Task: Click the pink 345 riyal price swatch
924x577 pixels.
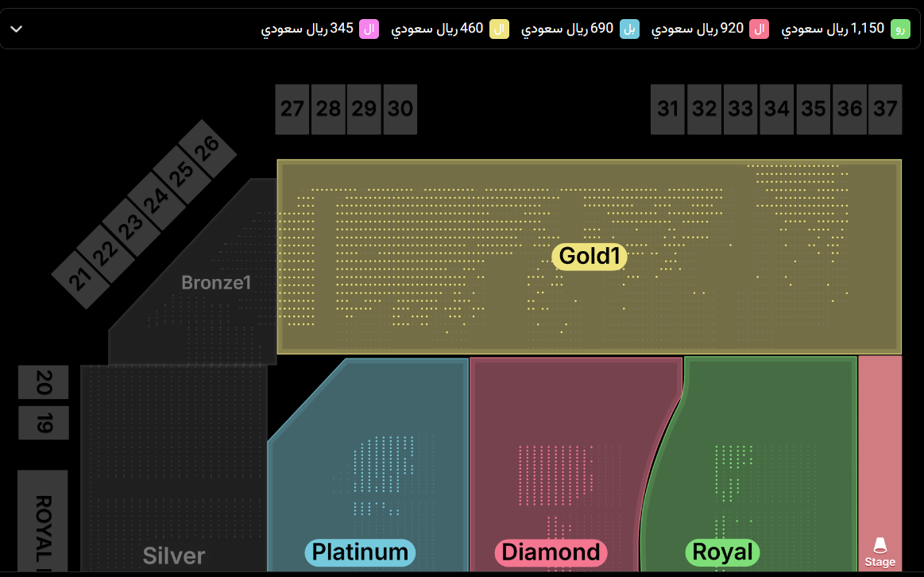Action: [369, 29]
